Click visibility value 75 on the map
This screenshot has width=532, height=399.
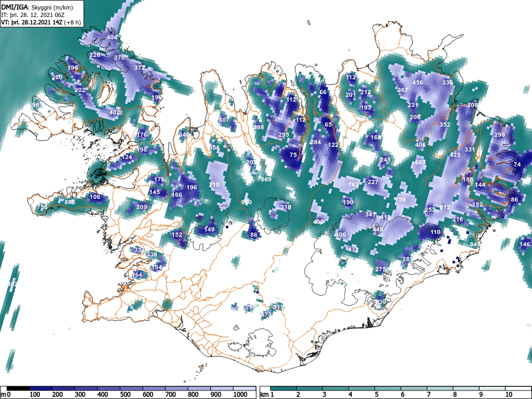point(294,155)
